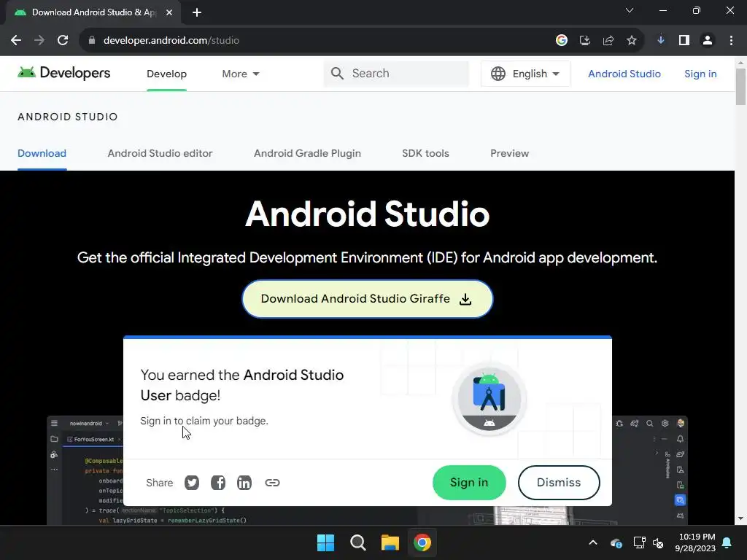
Task: Go back to the previous page
Action: click(x=16, y=41)
